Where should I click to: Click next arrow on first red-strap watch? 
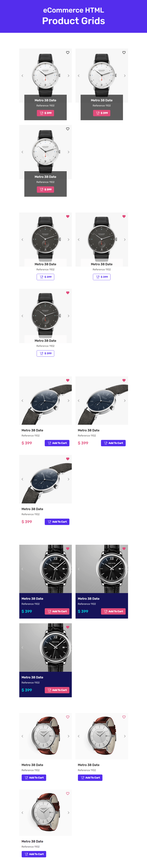(68, 736)
